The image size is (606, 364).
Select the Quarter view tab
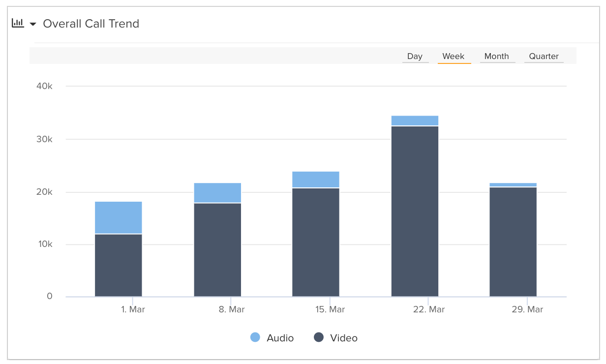coord(544,56)
